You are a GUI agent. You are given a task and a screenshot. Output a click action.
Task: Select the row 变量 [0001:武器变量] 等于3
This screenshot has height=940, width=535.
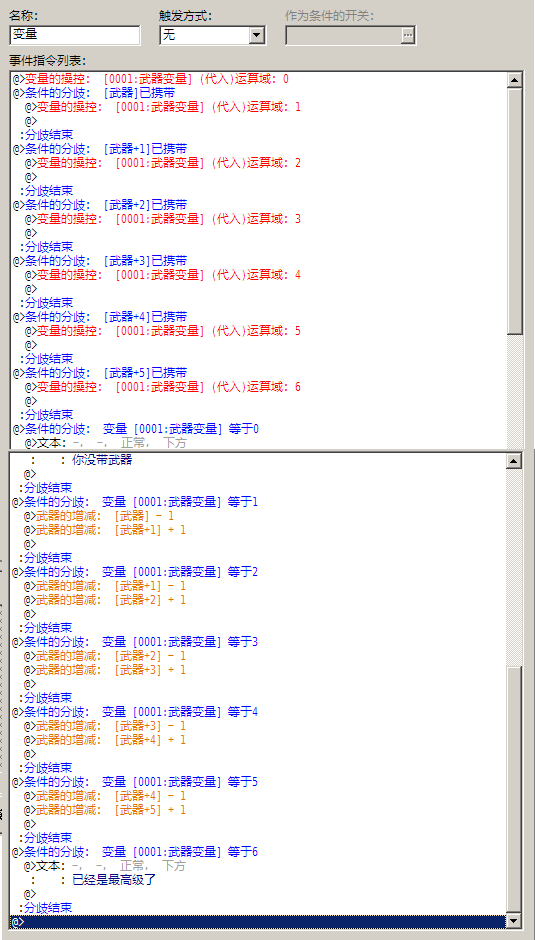tap(259, 641)
